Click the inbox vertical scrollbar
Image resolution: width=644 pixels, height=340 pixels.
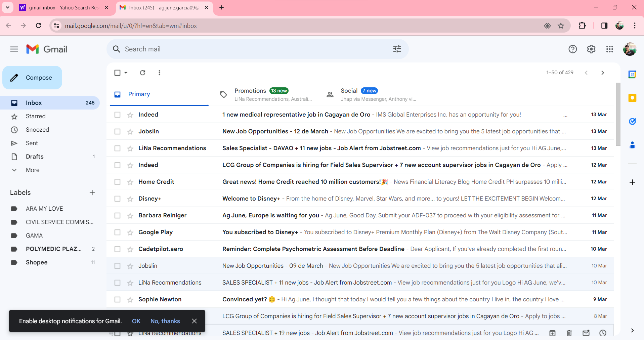tap(618, 114)
